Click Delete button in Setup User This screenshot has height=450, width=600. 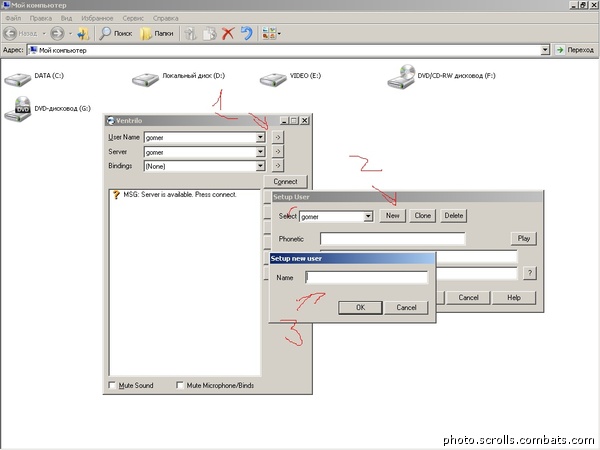(453, 215)
